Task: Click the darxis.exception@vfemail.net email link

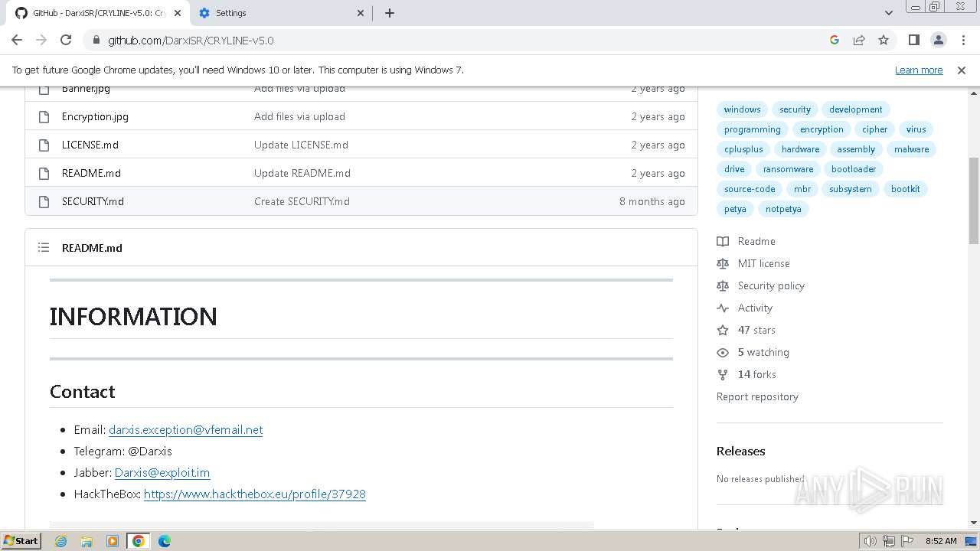Action: [185, 429]
